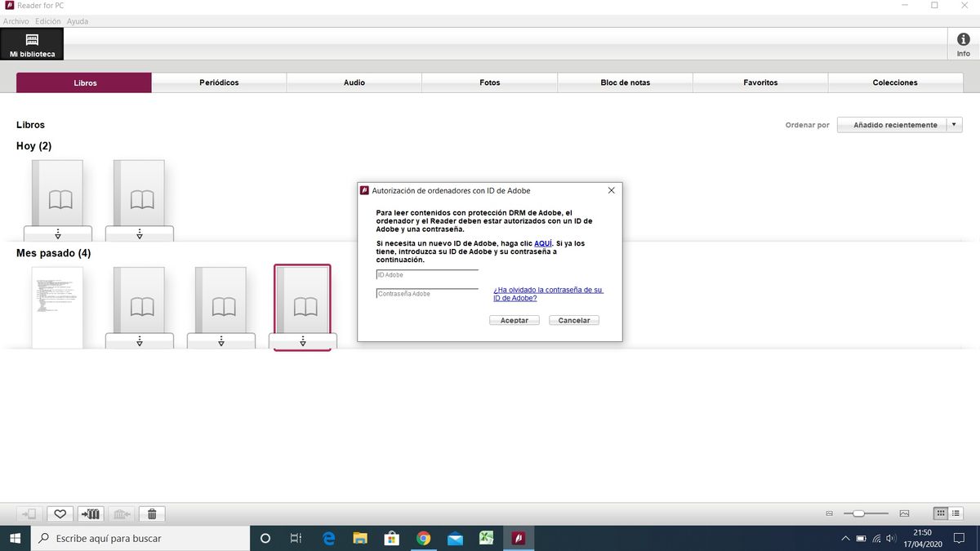This screenshot has height=551, width=980.
Task: Open the Añadido recientemente sort dropdown
Action: click(x=899, y=125)
